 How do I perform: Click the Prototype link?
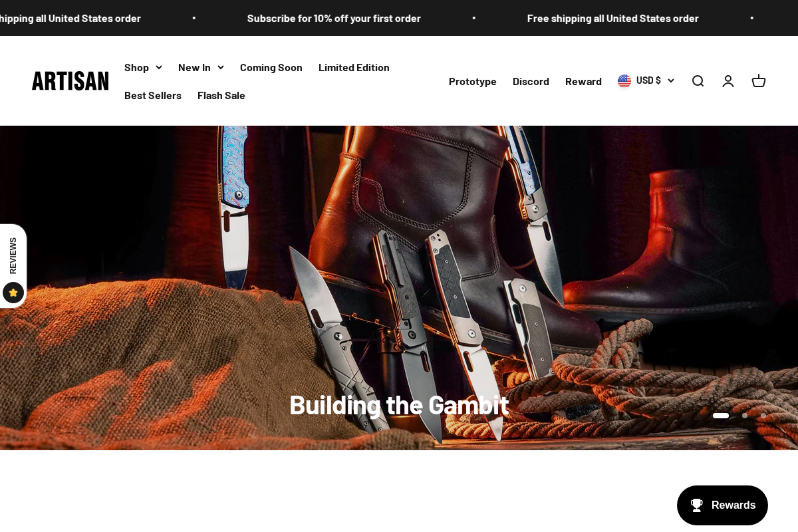(x=472, y=80)
